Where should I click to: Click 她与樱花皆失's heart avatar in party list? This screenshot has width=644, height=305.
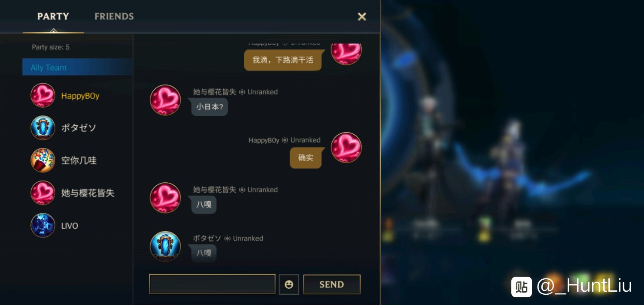(43, 193)
